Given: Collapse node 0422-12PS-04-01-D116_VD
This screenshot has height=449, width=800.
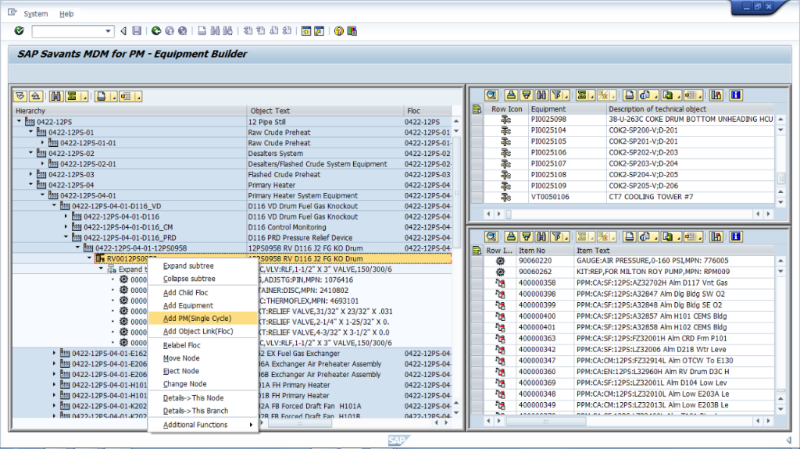Looking at the screenshot, I should [x=55, y=206].
